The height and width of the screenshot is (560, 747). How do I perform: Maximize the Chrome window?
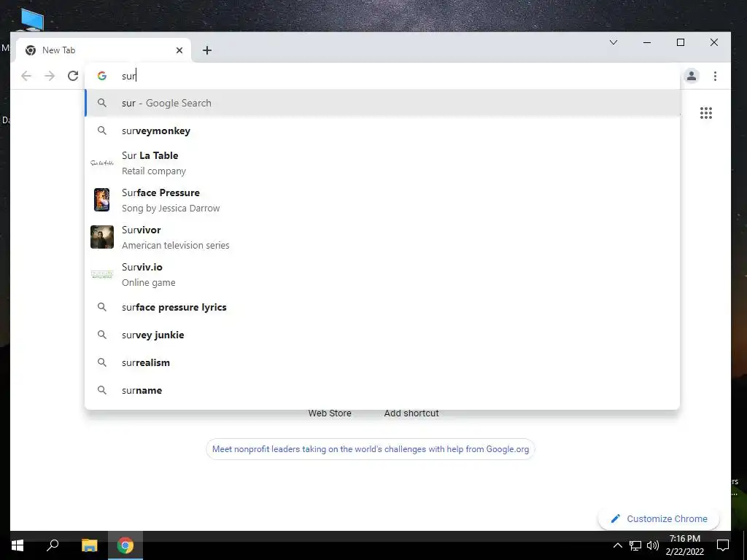[x=681, y=42]
